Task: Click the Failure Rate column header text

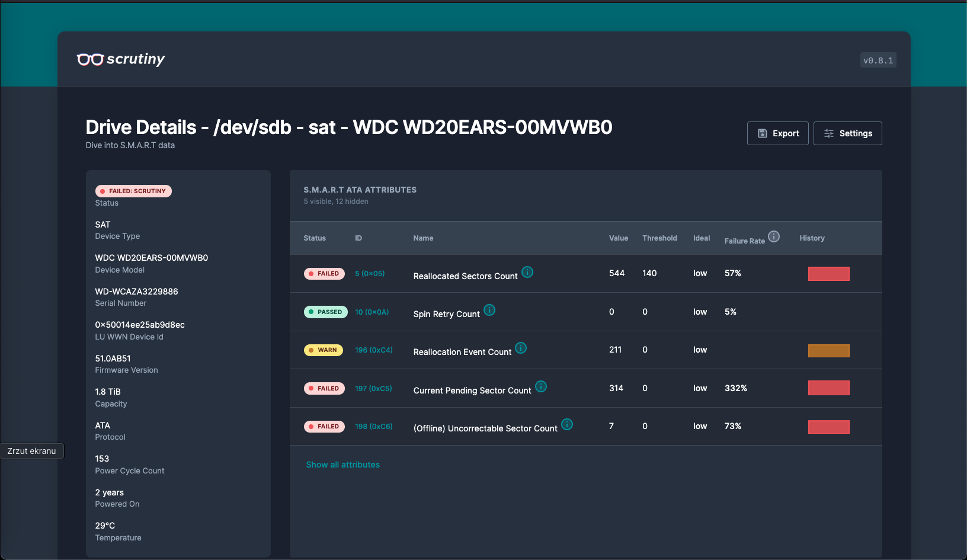Action: (745, 241)
